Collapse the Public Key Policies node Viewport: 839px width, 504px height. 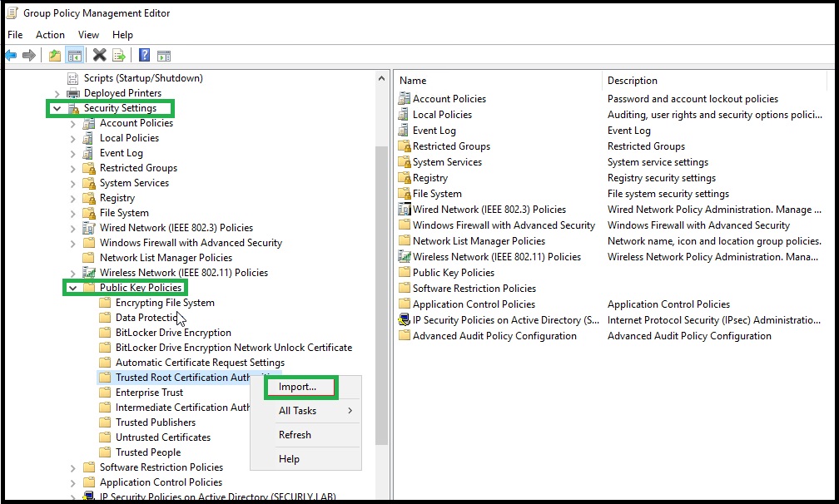click(72, 288)
